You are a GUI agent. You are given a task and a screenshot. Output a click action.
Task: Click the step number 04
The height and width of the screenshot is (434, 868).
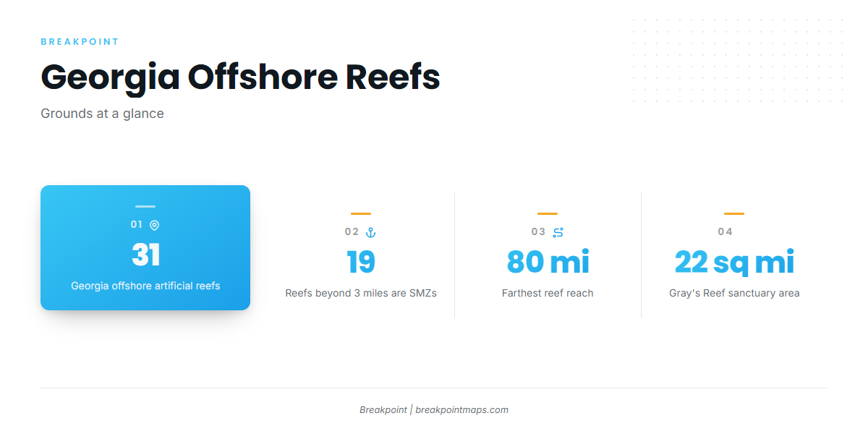tap(726, 232)
